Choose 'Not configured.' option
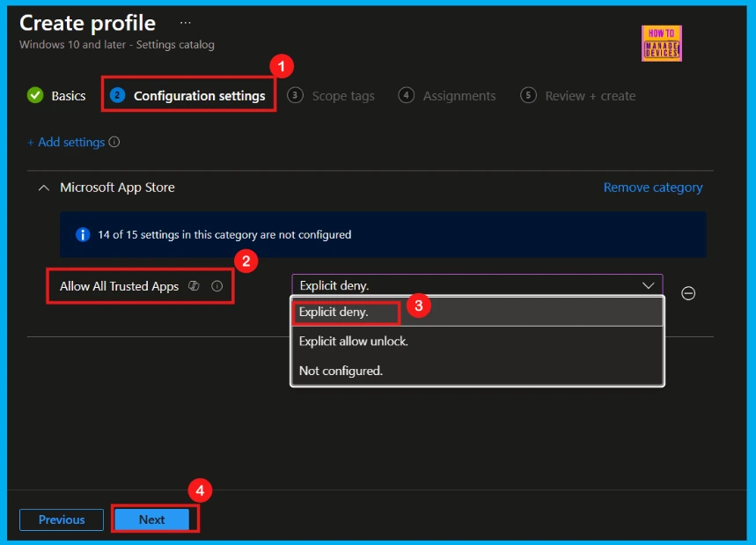756x545 pixels. coord(477,371)
